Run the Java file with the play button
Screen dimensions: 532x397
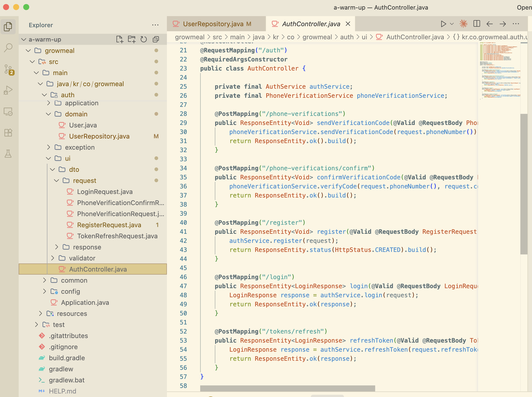[x=443, y=24]
